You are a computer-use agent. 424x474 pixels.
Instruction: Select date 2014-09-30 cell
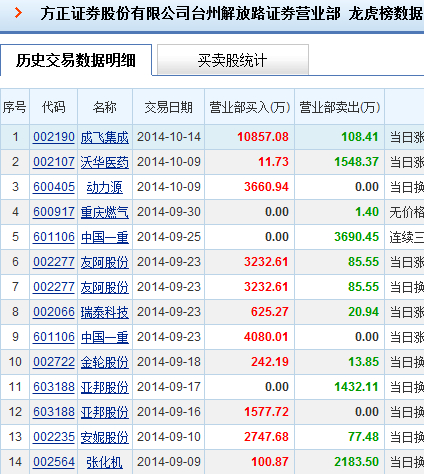coord(169,212)
